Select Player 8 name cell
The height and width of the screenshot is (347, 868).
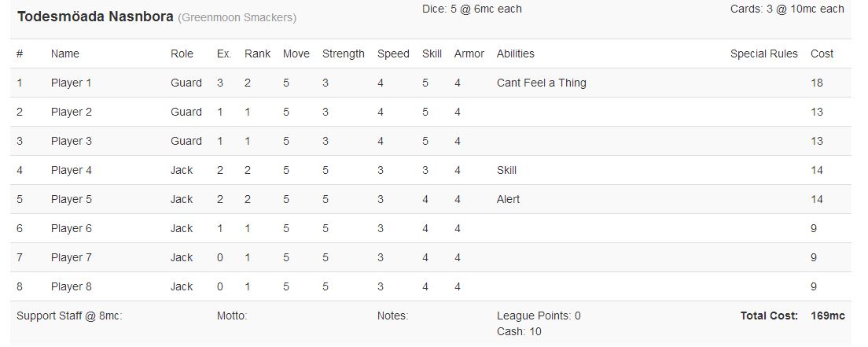coord(72,286)
